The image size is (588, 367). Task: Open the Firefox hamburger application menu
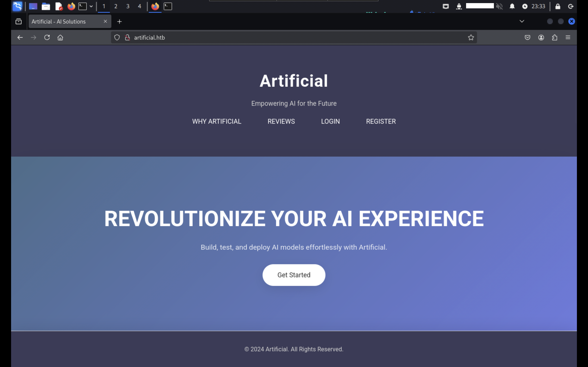click(x=568, y=37)
